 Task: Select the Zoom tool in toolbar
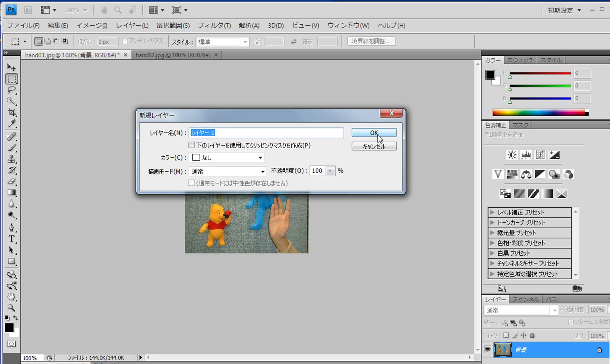[x=12, y=308]
